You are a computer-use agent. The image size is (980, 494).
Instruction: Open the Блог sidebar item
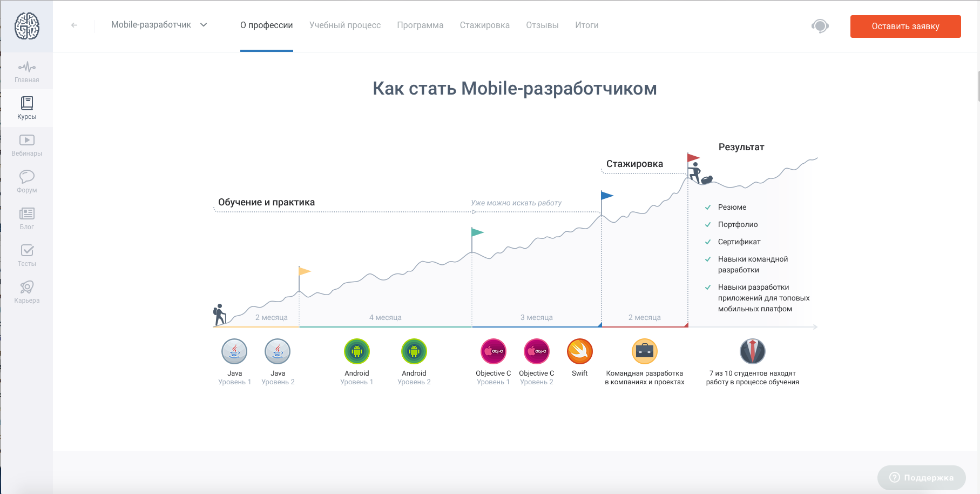click(26, 219)
